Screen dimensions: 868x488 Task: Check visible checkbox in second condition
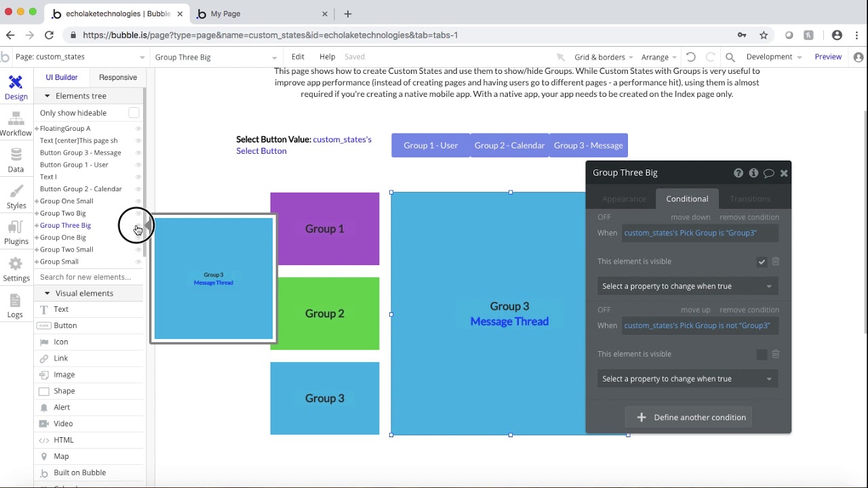pos(762,354)
